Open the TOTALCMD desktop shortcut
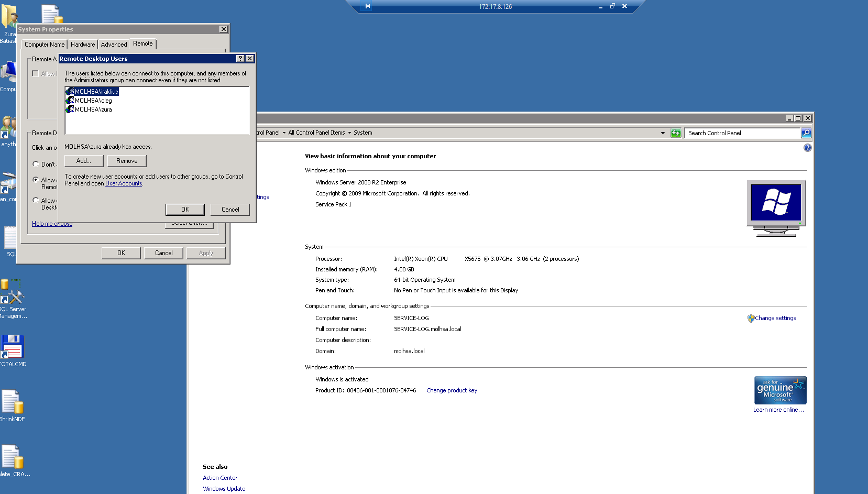 (13, 348)
